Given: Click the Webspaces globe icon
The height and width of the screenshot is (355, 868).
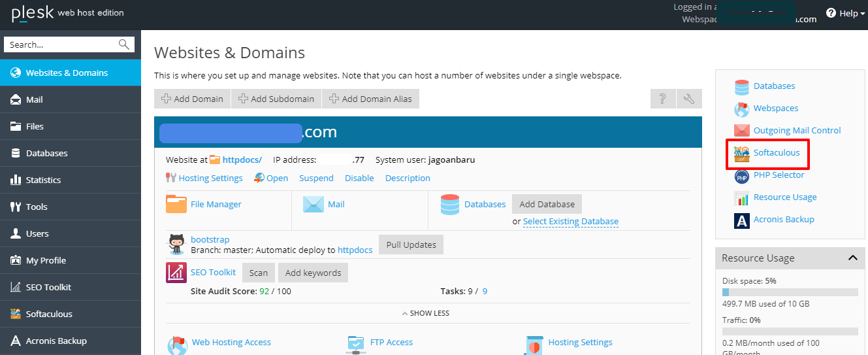Looking at the screenshot, I should (742, 109).
